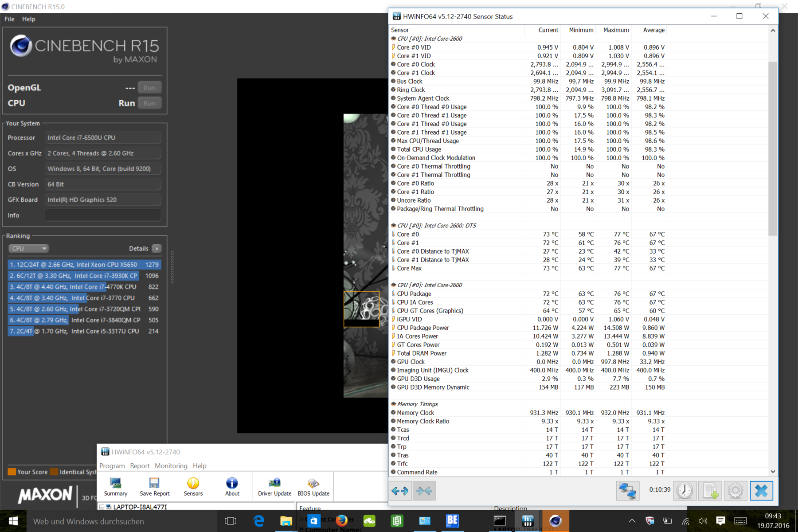This screenshot has width=798, height=532.
Task: Launch Firefox from the taskbar
Action: pos(341,521)
